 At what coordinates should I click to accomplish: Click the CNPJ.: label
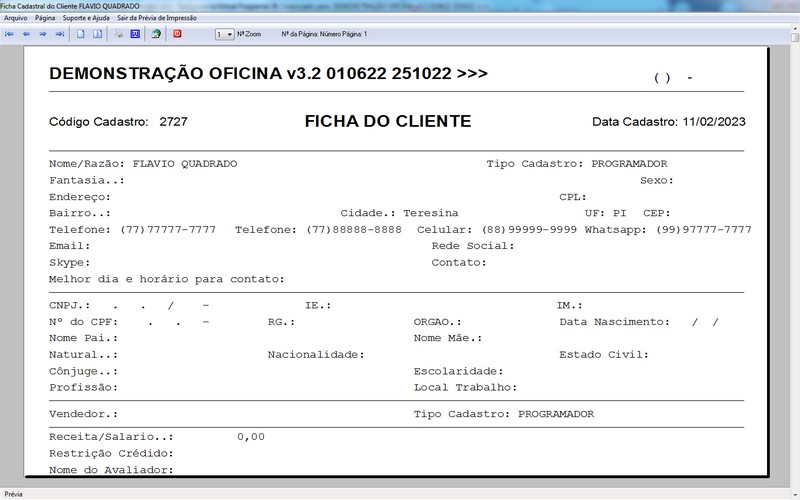coord(69,306)
